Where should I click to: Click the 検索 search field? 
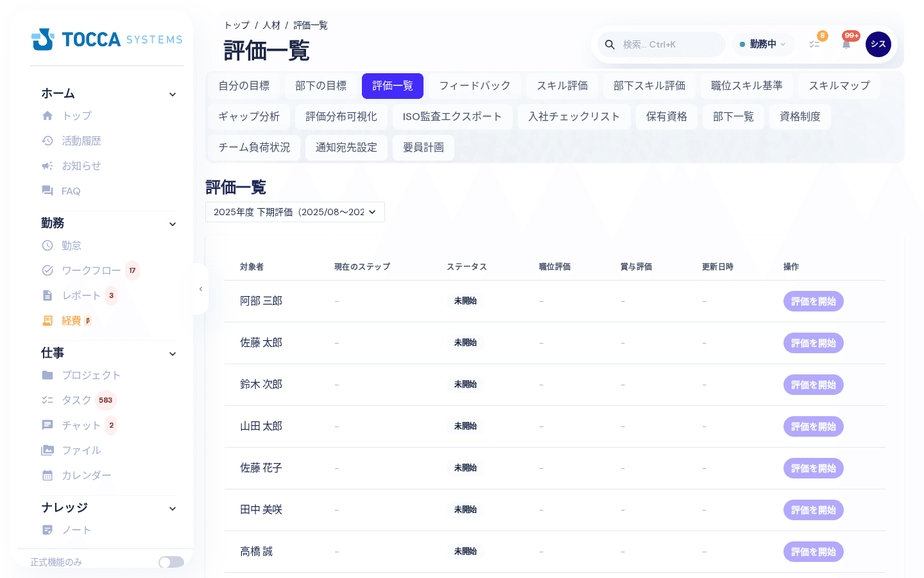(x=662, y=44)
